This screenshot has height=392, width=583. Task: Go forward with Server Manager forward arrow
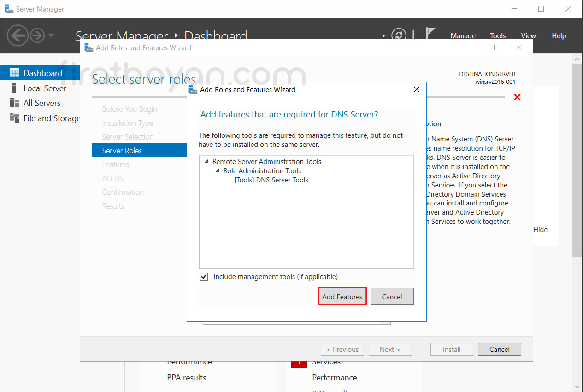[37, 35]
